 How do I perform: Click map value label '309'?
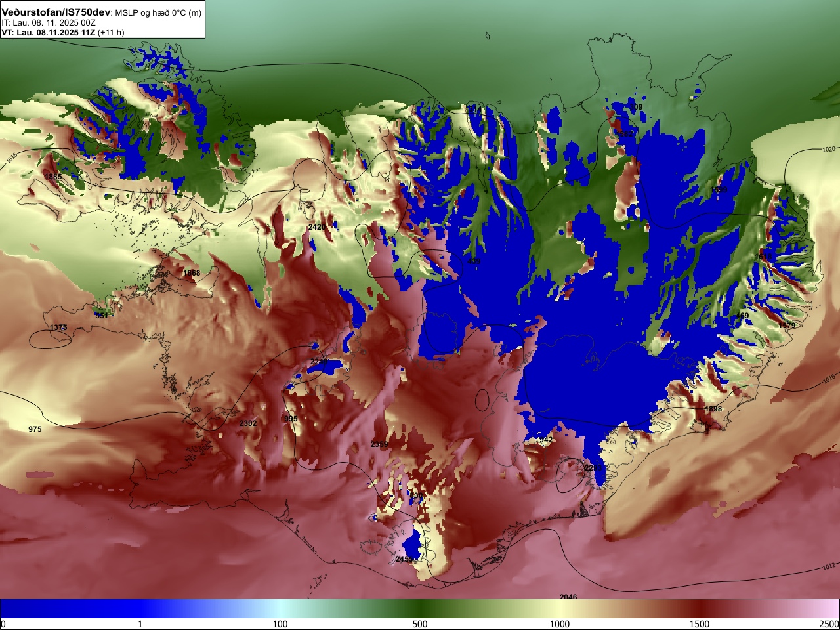(636, 107)
